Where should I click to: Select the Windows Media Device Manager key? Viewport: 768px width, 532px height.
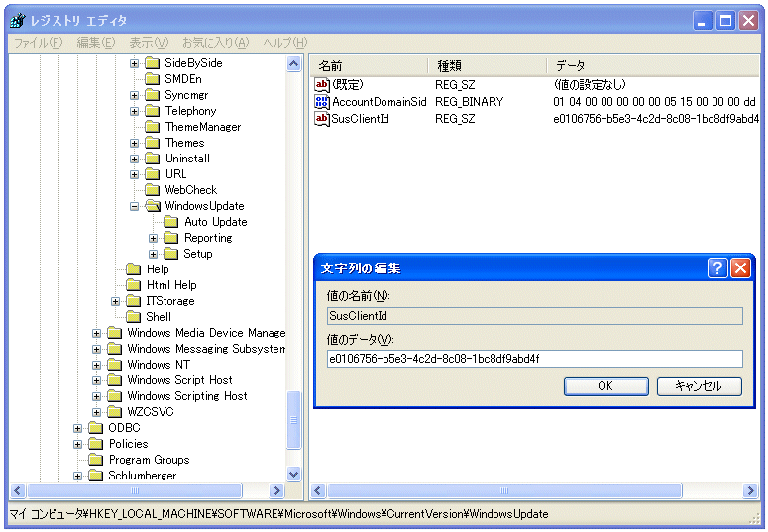pyautogui.click(x=206, y=333)
